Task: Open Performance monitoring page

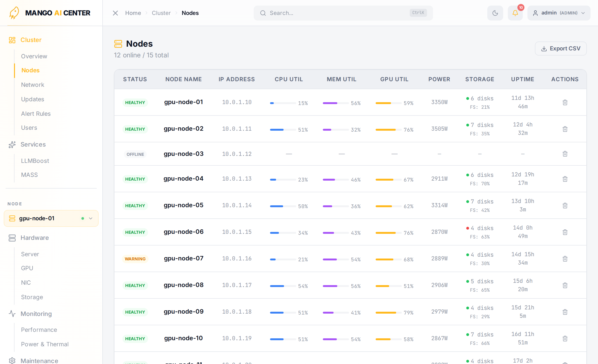Action: point(39,330)
